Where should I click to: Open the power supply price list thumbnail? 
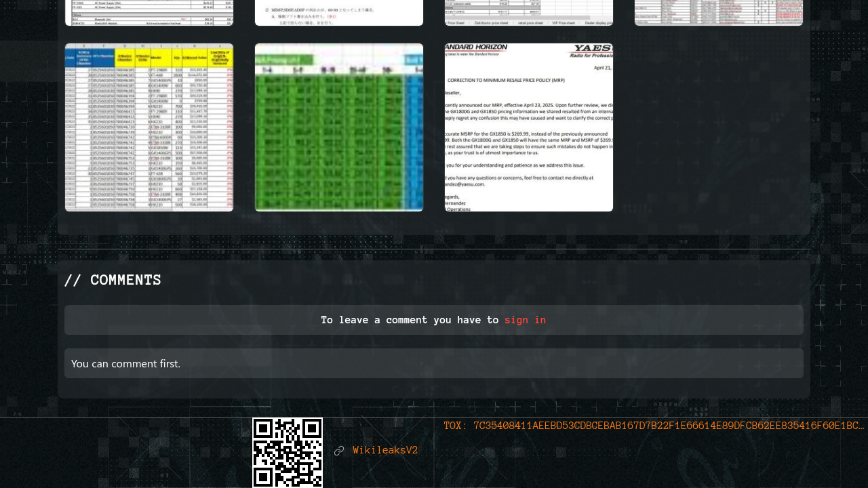149,12
